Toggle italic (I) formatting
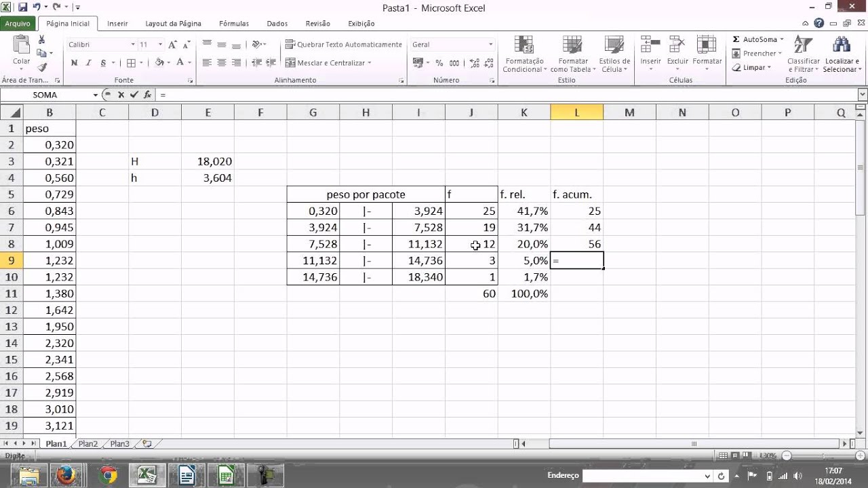Screen dimensions: 868x488 [x=89, y=62]
